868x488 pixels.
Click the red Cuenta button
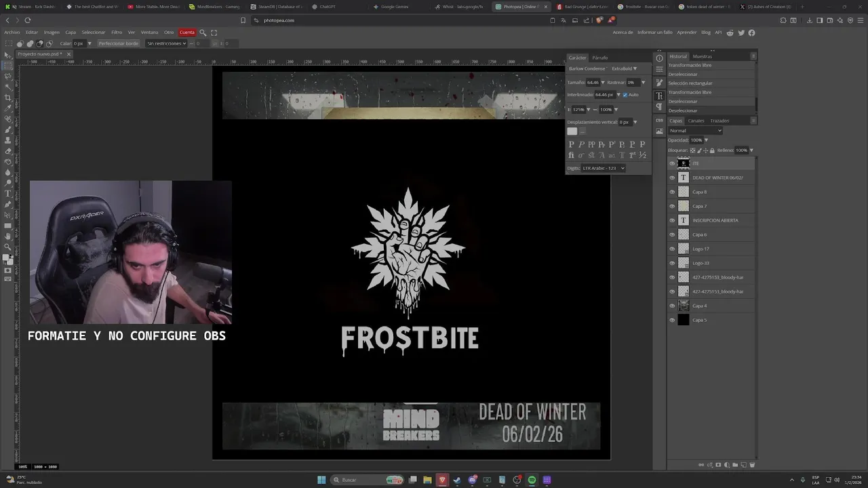187,33
